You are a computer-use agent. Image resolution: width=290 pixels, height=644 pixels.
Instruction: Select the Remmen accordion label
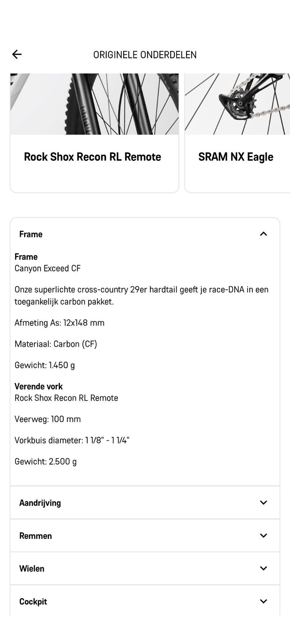pos(35,536)
